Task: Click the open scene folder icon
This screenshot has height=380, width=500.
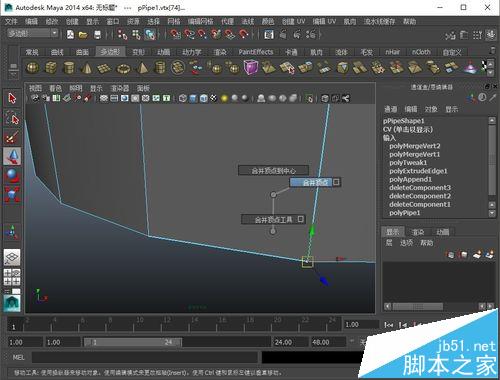Action: tap(83, 34)
